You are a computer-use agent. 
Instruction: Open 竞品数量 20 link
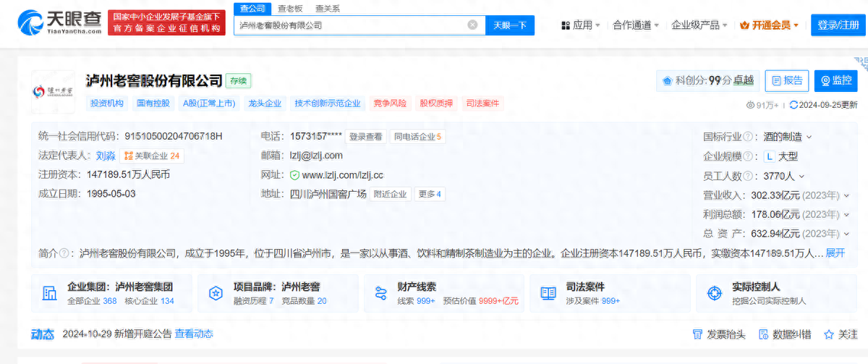coord(304,301)
